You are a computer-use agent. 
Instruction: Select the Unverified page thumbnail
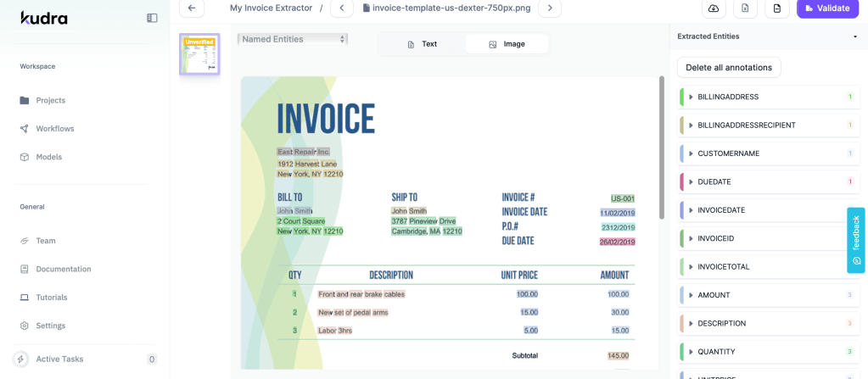click(x=199, y=54)
